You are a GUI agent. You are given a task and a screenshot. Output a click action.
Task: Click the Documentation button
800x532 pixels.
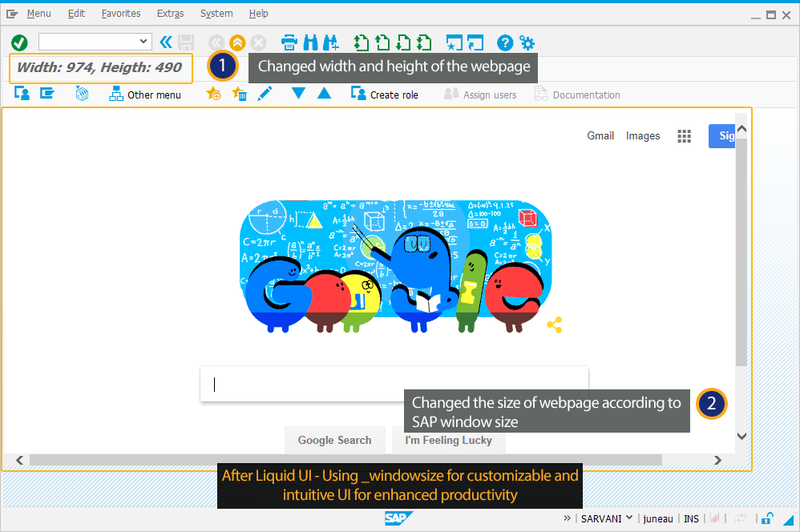point(577,95)
